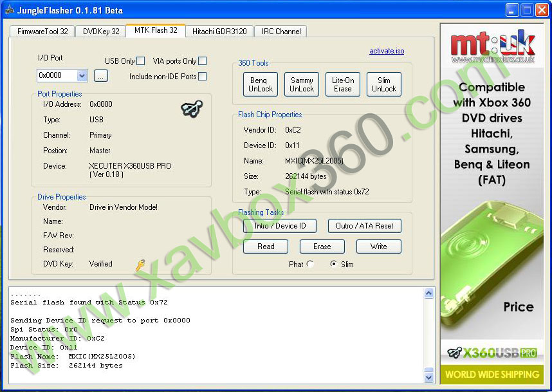Screen dimensions: 552x392
Task: Select the Slim radio button
Action: click(333, 264)
